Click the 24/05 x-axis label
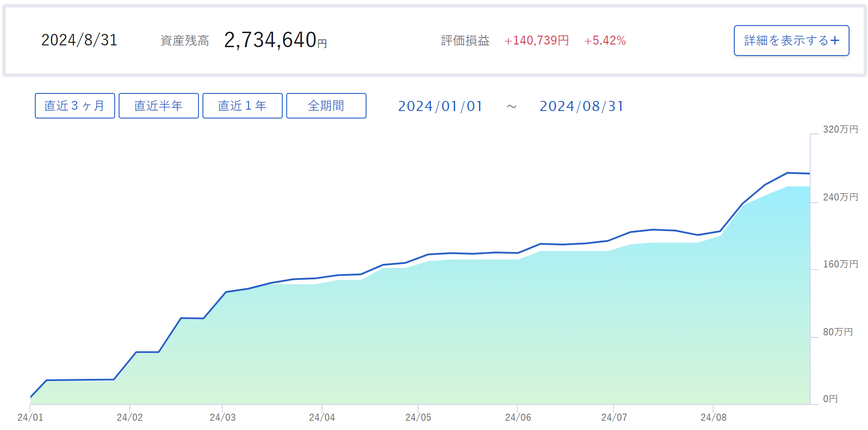The image size is (868, 430). [418, 417]
